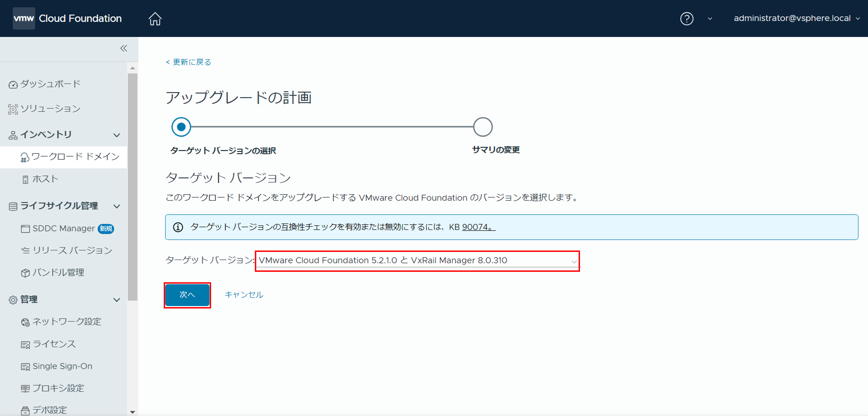Click the デポ設定 icon

(x=25, y=411)
